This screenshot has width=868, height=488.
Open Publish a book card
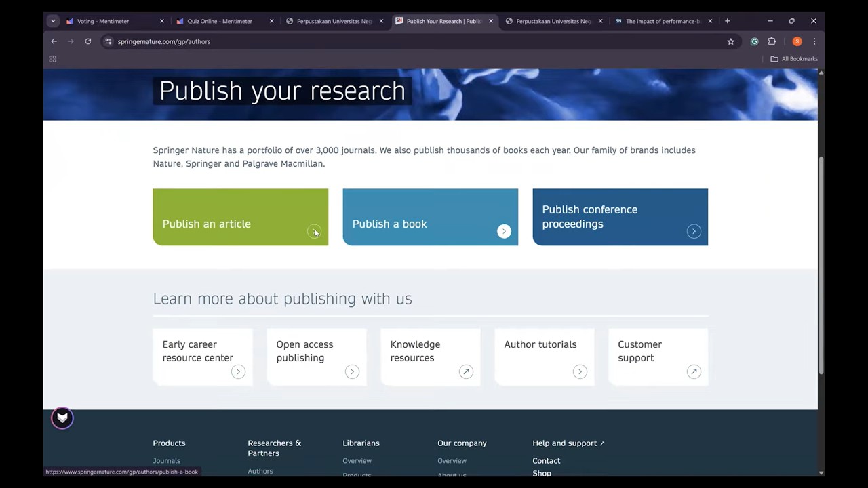click(x=431, y=217)
